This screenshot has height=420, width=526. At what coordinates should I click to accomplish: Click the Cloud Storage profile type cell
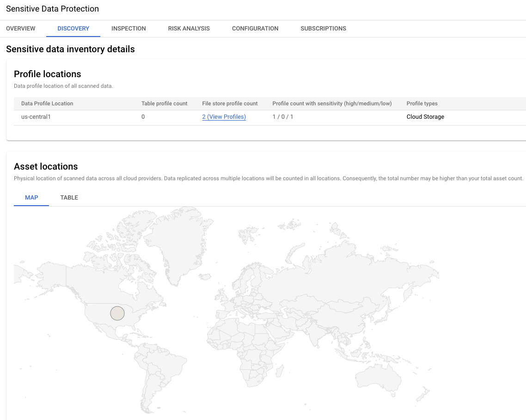[x=425, y=117]
